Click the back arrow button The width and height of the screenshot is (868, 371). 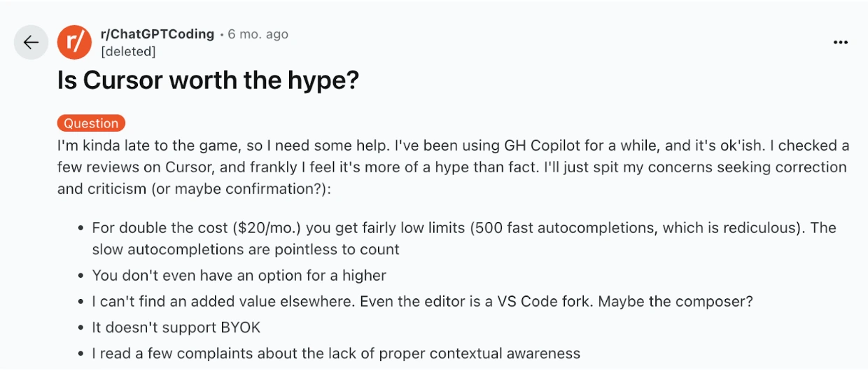[x=31, y=42]
